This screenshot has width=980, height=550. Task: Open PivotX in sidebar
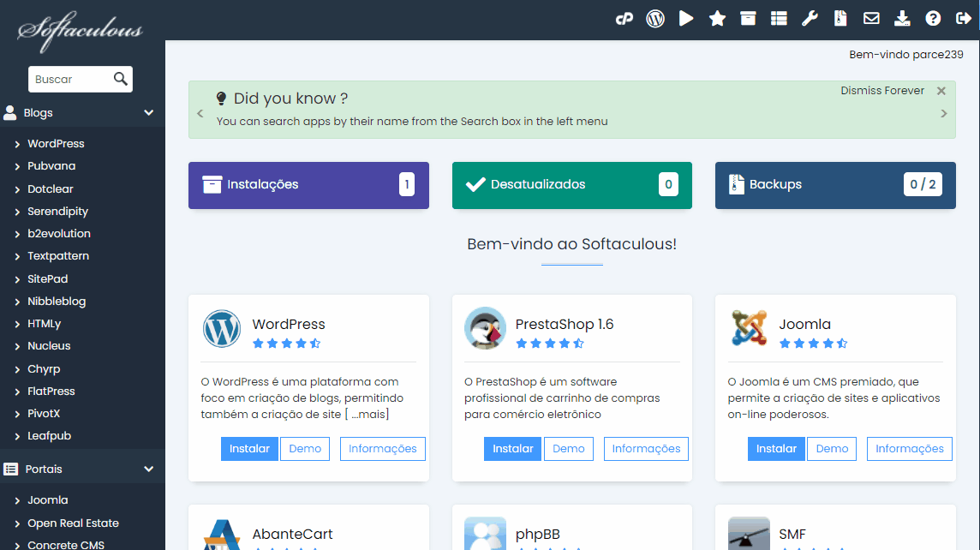[44, 413]
